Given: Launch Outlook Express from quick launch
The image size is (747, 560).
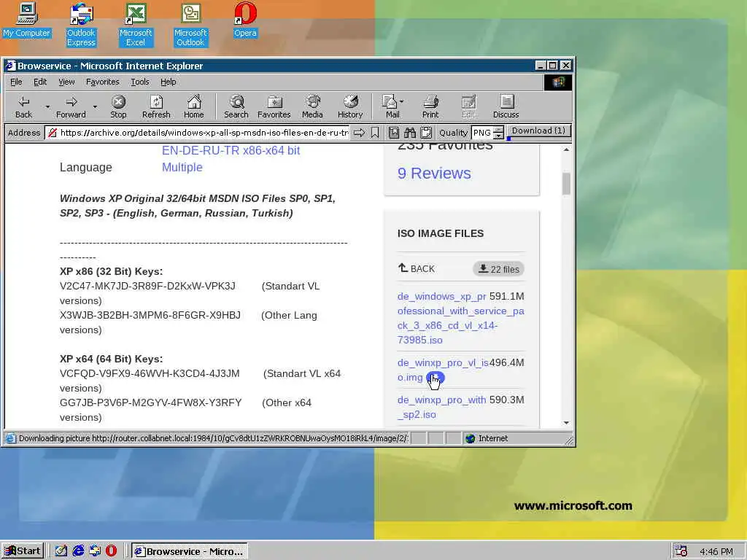Looking at the screenshot, I should point(95,551).
